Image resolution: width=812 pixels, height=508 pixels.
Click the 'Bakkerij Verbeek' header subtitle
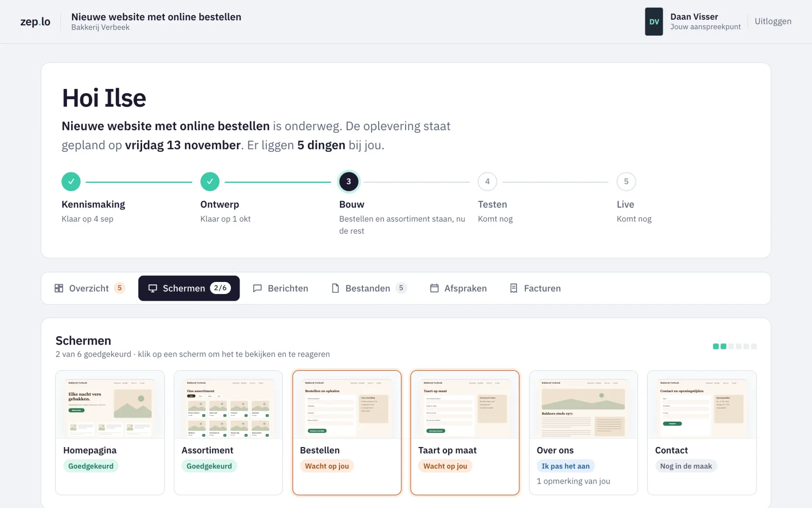point(100,27)
